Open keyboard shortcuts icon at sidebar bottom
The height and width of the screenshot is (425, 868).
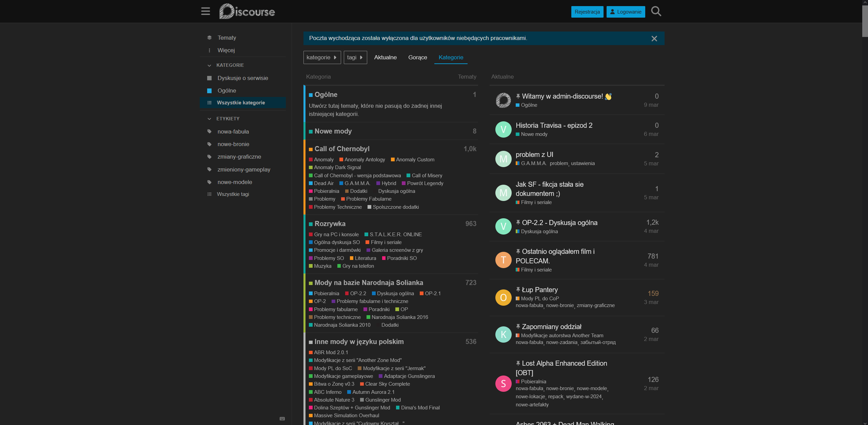click(x=282, y=419)
